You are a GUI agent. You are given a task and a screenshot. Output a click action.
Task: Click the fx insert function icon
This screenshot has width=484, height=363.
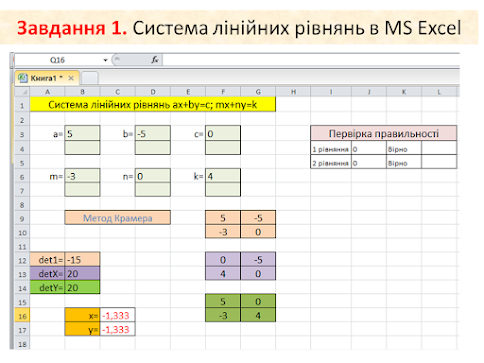coord(155,60)
